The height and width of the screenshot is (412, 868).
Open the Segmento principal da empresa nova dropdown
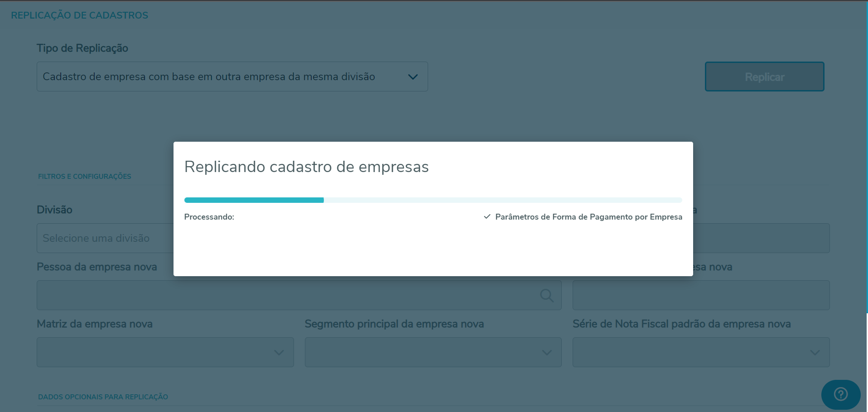pyautogui.click(x=433, y=352)
